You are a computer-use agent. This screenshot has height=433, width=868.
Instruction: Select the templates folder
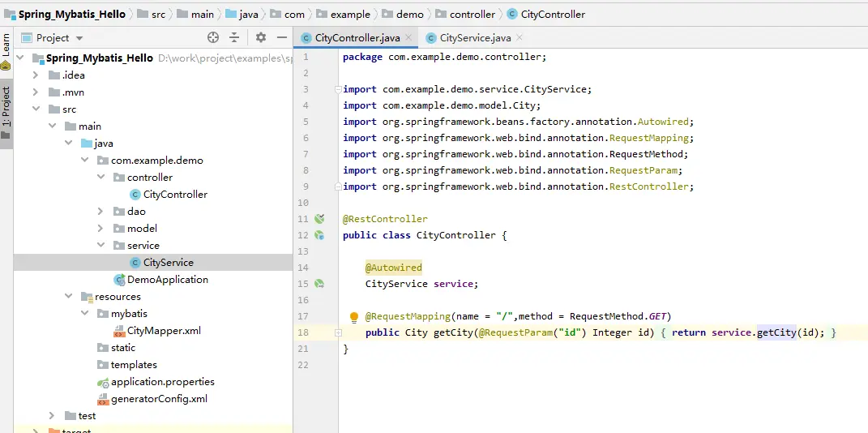(x=134, y=365)
